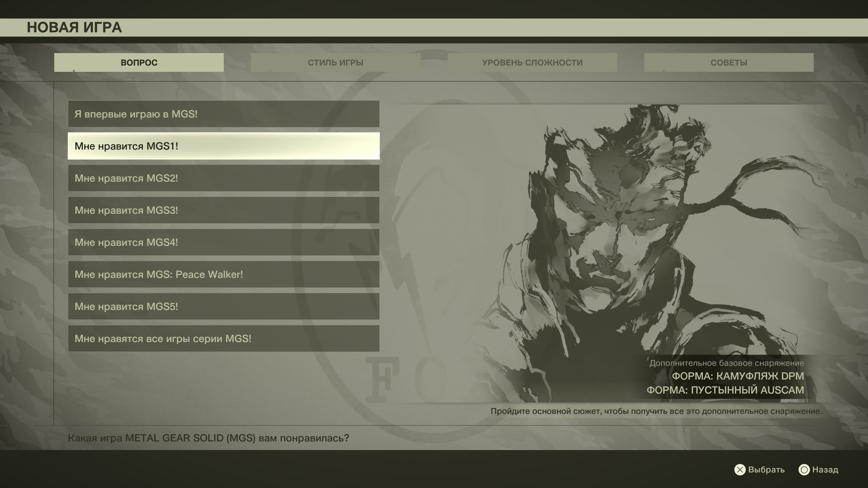Go to the СОВЕТЫ tab

729,62
